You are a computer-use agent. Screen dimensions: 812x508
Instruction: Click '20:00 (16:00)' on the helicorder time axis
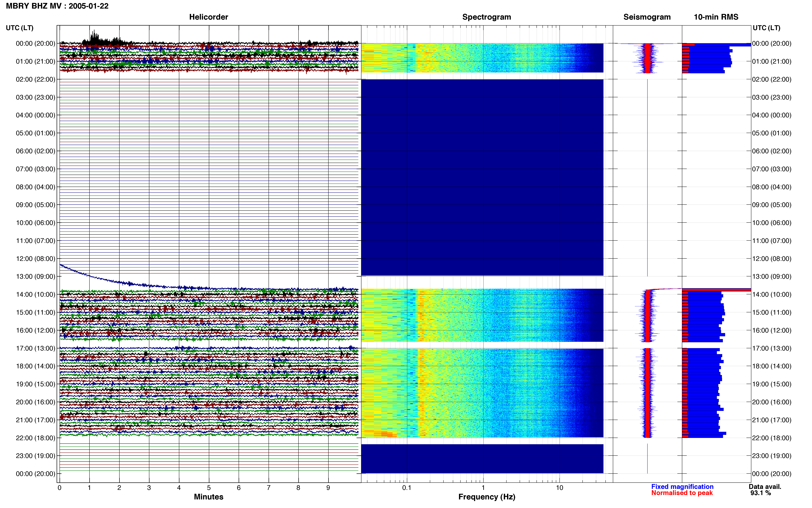pyautogui.click(x=36, y=402)
